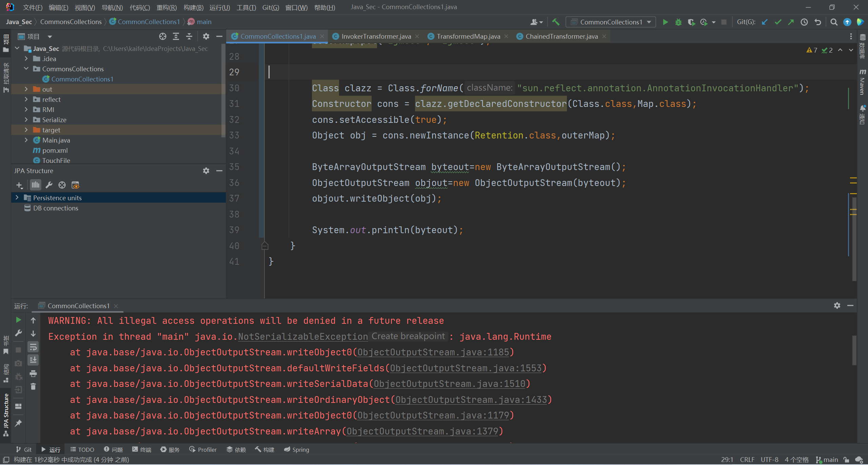868x465 pixels.
Task: Toggle scroll to end in console
Action: [33, 360]
